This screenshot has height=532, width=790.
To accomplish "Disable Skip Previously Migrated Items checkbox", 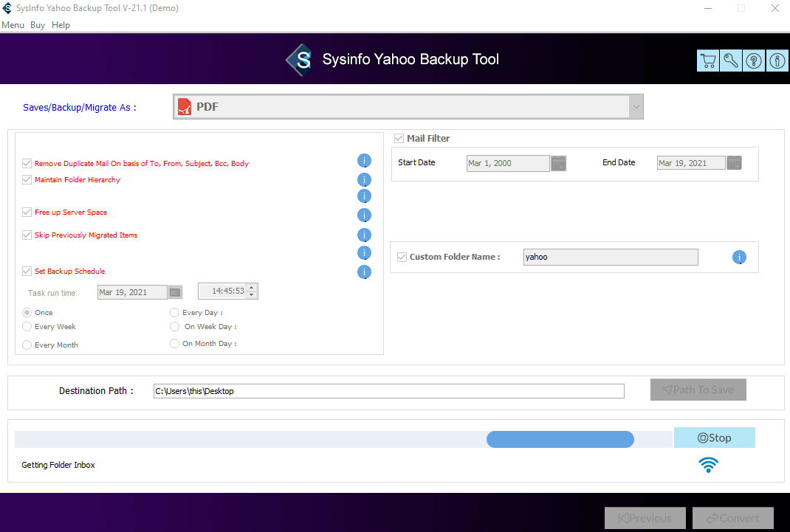I will (x=27, y=235).
